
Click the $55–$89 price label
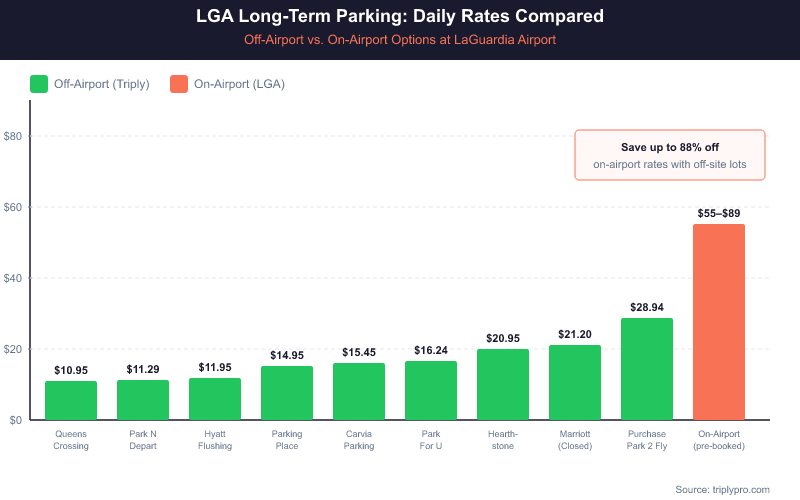click(x=719, y=214)
